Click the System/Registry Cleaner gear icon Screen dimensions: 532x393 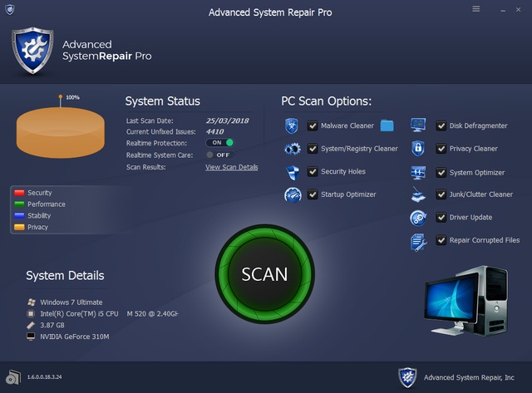coord(292,150)
